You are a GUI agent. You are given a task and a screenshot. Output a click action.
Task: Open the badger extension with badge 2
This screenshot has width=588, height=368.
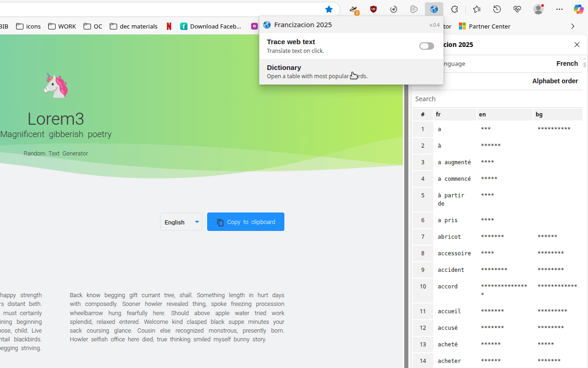353,9
